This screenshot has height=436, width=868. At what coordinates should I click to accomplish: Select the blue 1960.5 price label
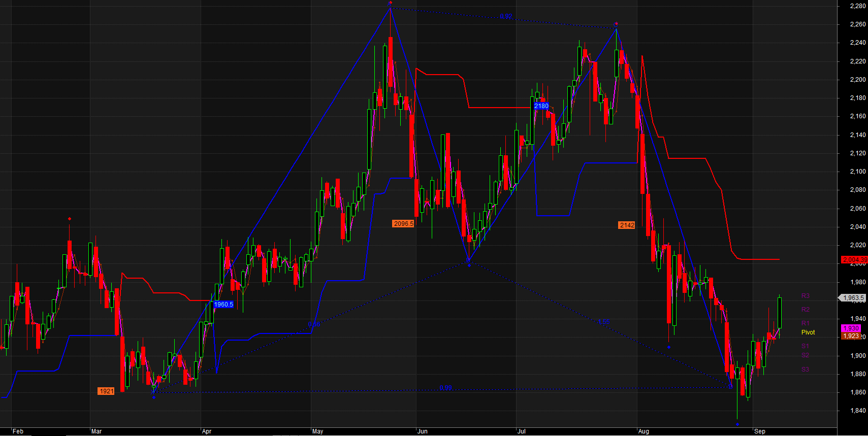223,305
